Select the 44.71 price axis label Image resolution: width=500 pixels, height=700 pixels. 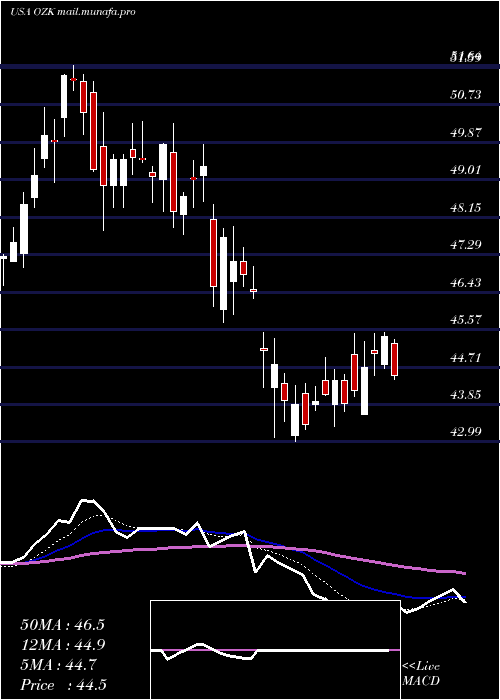[466, 357]
